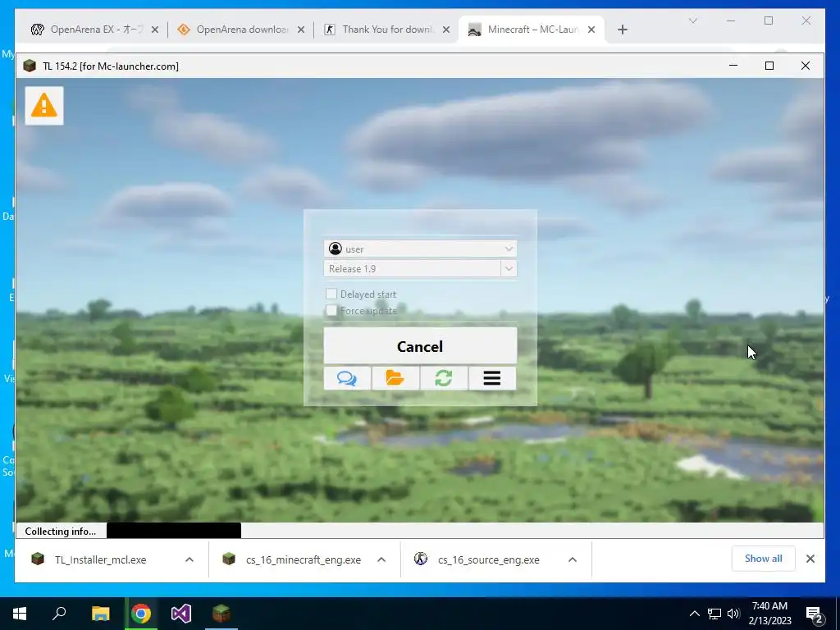This screenshot has width=840, height=630.
Task: Close the Thank You for download tab
Action: click(445, 30)
